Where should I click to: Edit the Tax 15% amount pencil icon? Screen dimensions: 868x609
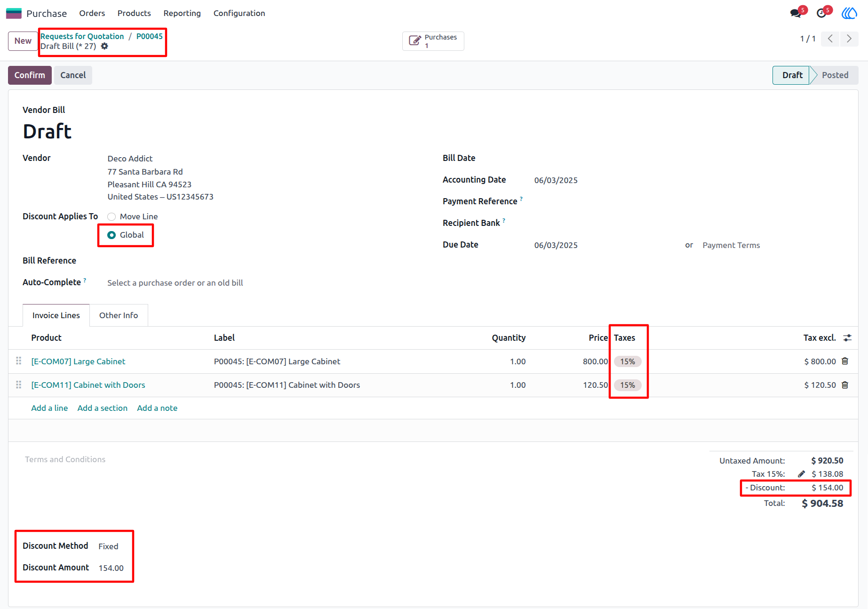tap(802, 474)
